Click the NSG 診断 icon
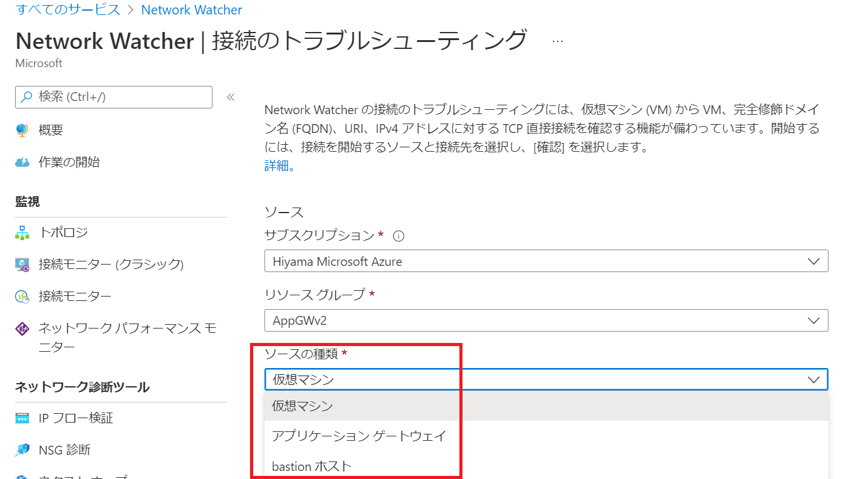The image size is (868, 479). [22, 450]
